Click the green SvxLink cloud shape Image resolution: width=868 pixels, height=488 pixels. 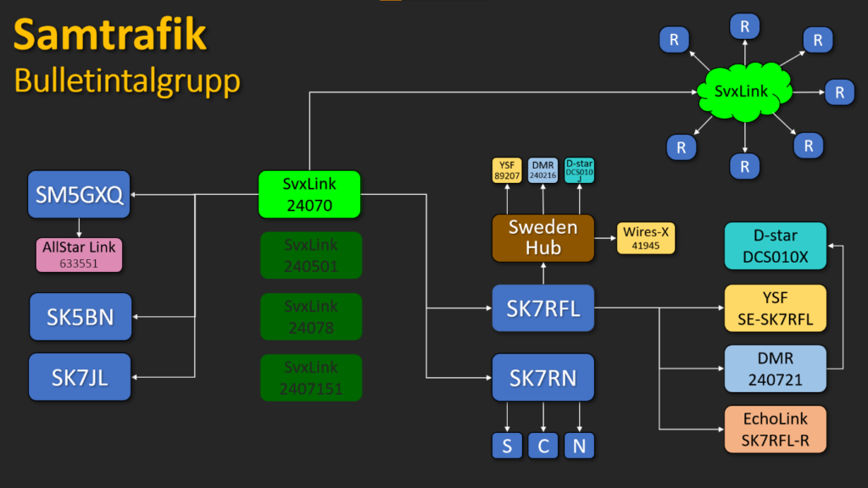(x=744, y=91)
